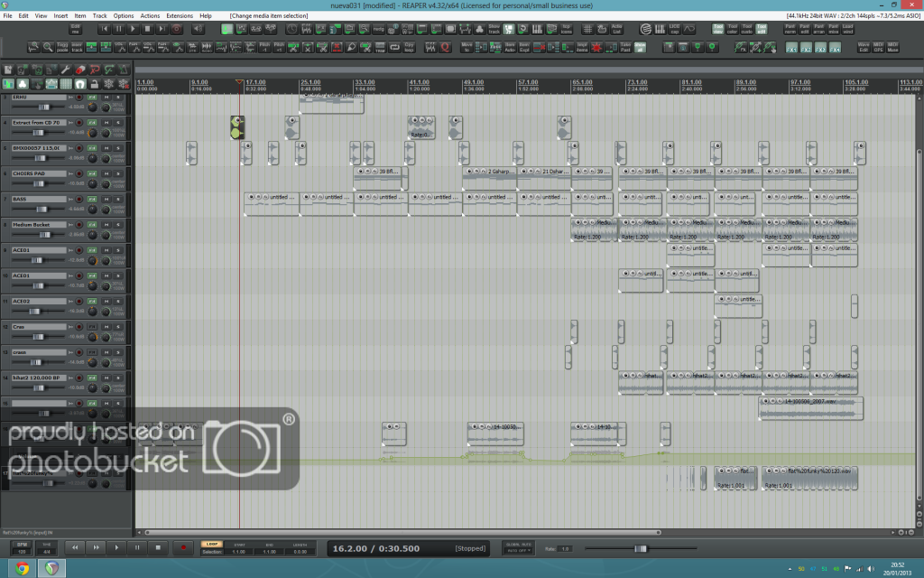Click the play button in the top toolbar
Screen dimensions: 924x578
pos(133,29)
